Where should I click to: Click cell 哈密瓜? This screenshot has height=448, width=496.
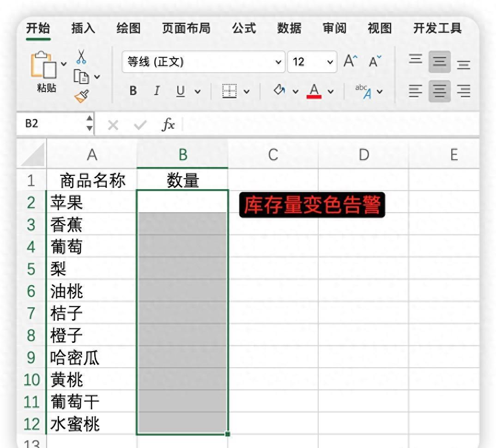click(x=92, y=357)
